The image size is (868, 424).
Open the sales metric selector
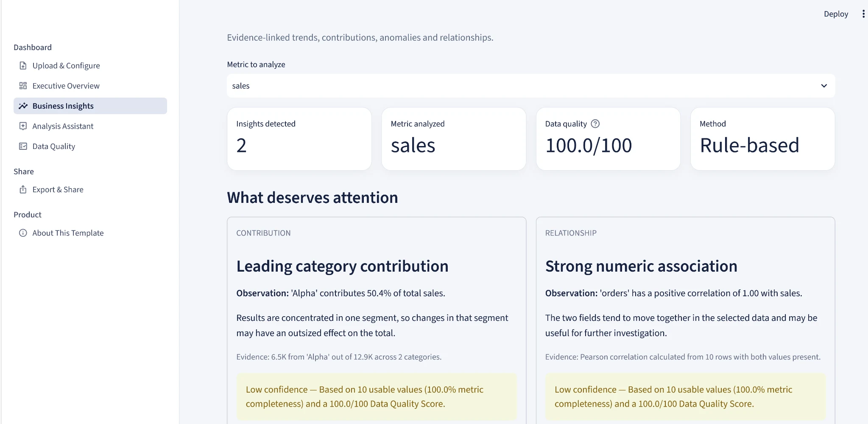[x=531, y=86]
